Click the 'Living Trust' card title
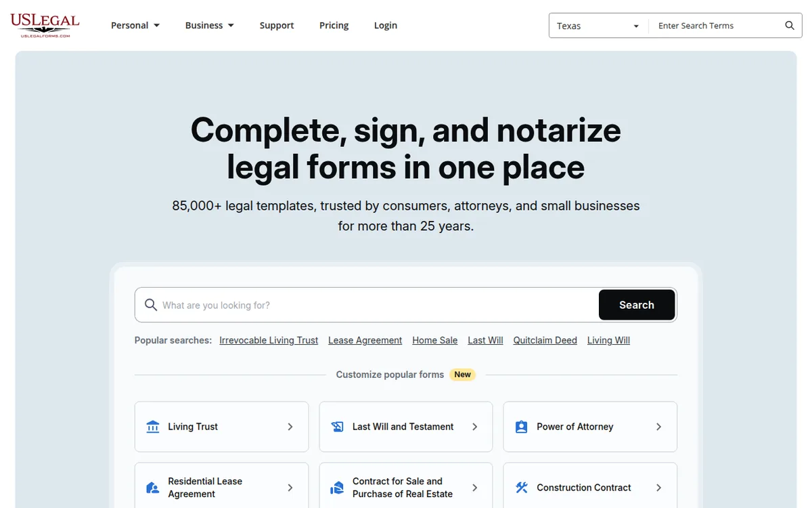The height and width of the screenshot is (508, 812). click(x=193, y=427)
